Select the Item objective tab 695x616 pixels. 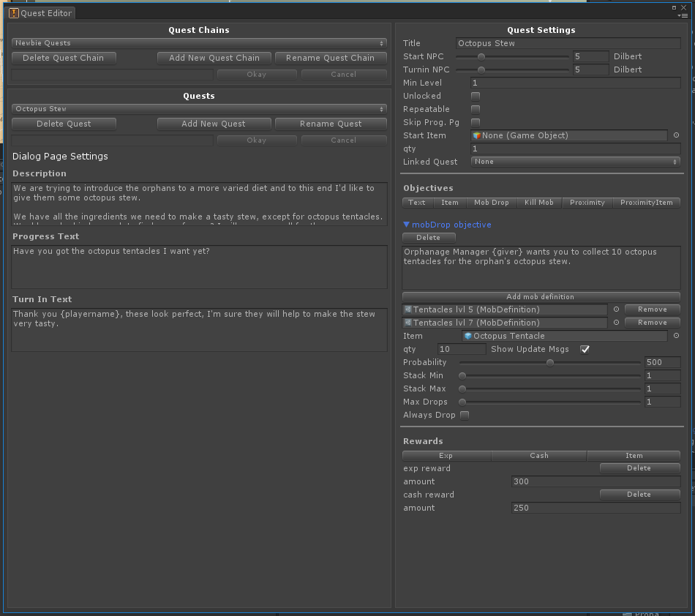coord(449,203)
